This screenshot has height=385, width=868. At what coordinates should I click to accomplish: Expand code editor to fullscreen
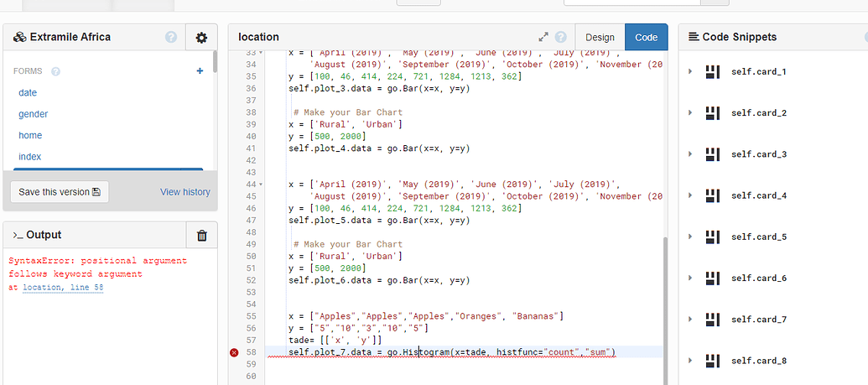(543, 38)
